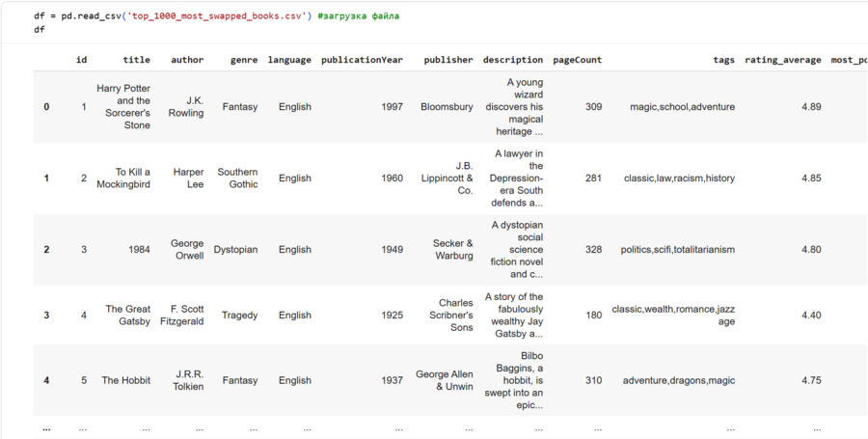Select the 'publisher' column header

coord(448,60)
